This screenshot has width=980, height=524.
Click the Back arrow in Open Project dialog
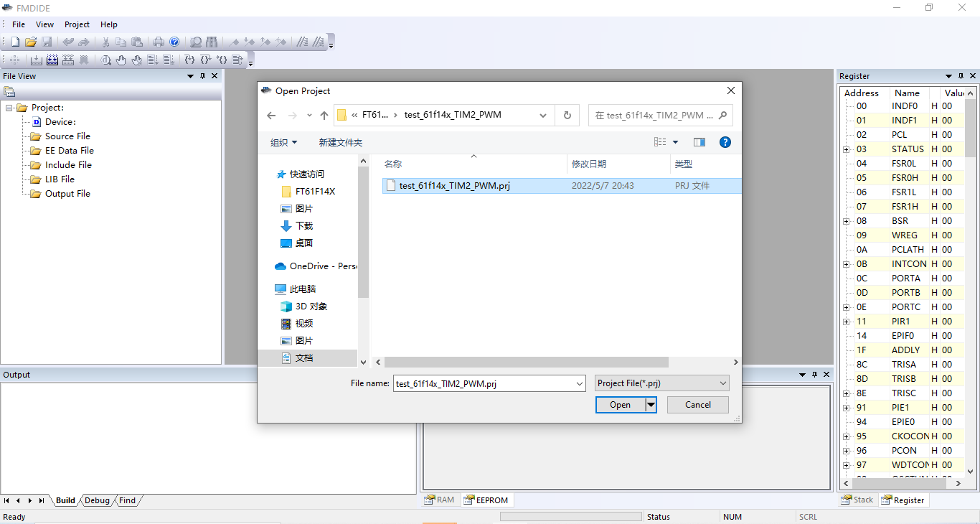click(x=271, y=116)
